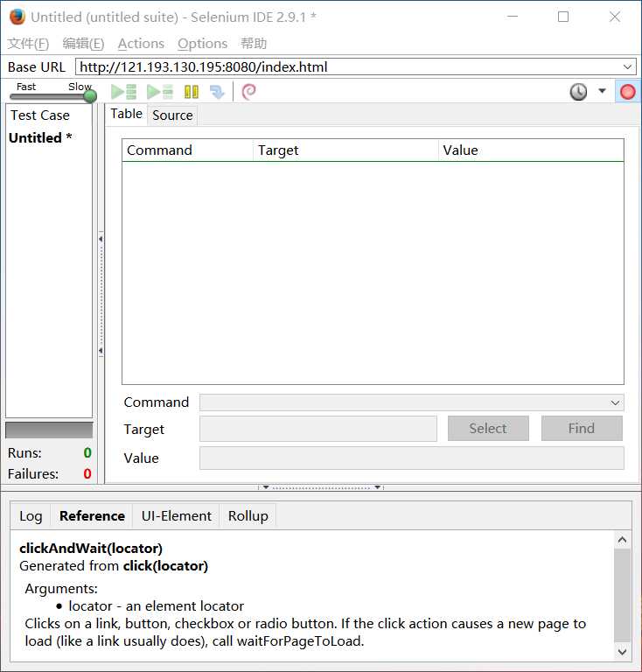The width and height of the screenshot is (642, 672).
Task: Open the Log tab
Action: click(31, 516)
